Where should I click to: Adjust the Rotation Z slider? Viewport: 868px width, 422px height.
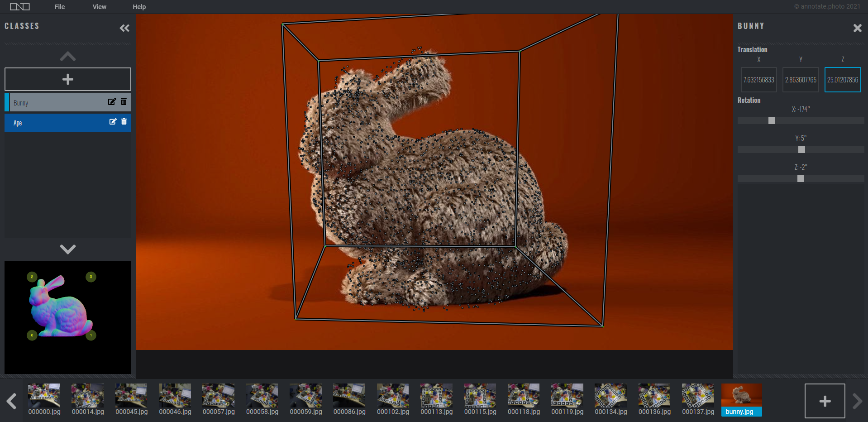(x=801, y=179)
